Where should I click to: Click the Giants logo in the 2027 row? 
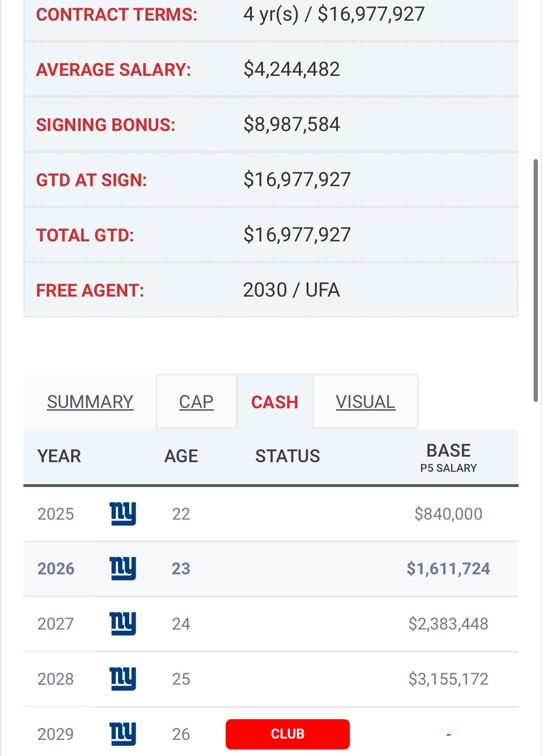point(123,624)
